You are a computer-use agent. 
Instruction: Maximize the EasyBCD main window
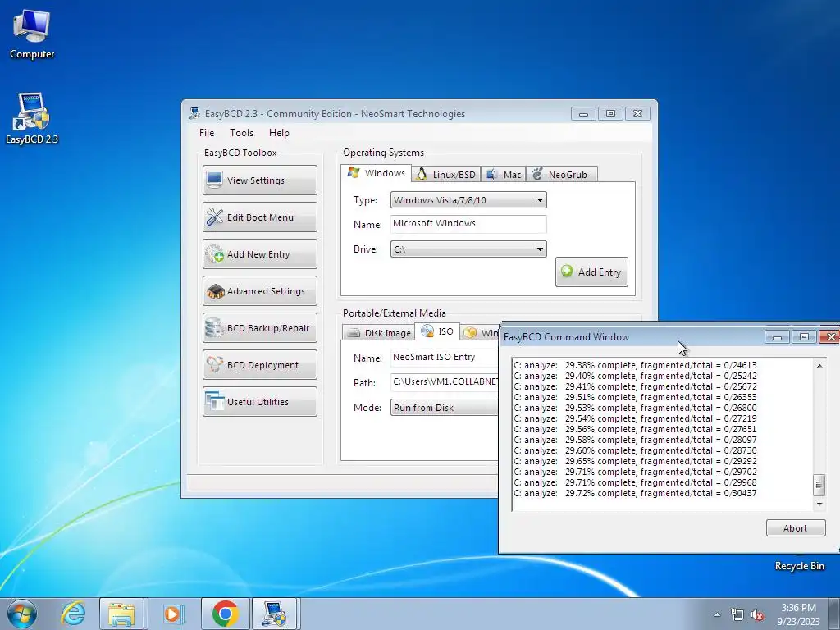coord(610,113)
